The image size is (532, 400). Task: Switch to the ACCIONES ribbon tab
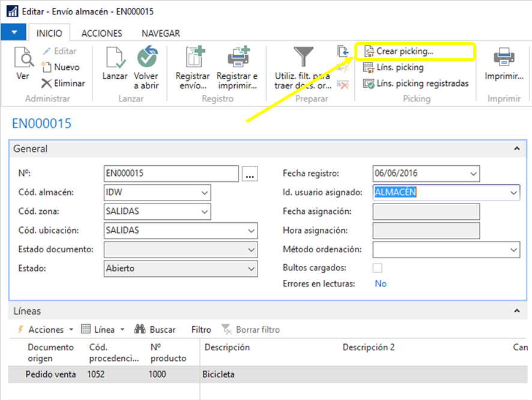point(102,33)
